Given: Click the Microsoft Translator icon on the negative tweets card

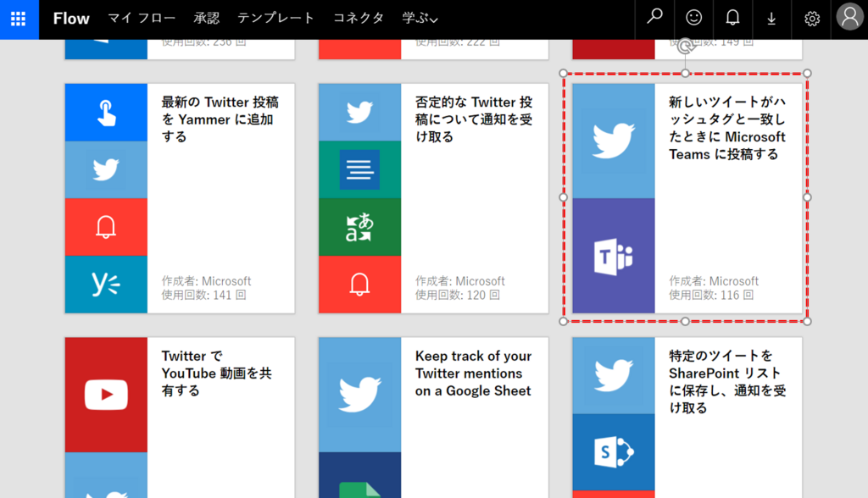Looking at the screenshot, I should click(359, 226).
